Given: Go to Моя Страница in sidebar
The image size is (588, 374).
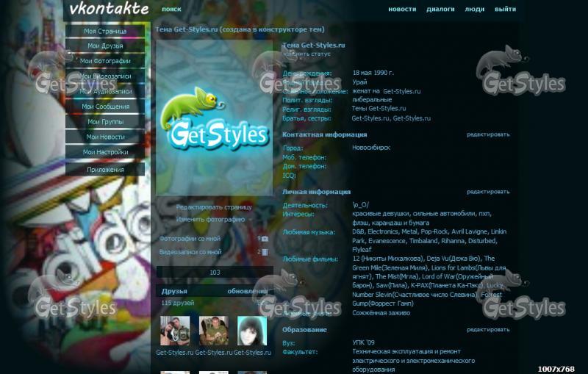Looking at the screenshot, I should coord(104,32).
